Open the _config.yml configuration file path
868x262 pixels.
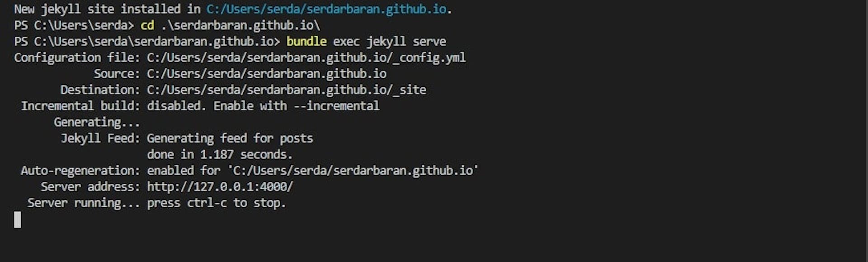pos(306,57)
